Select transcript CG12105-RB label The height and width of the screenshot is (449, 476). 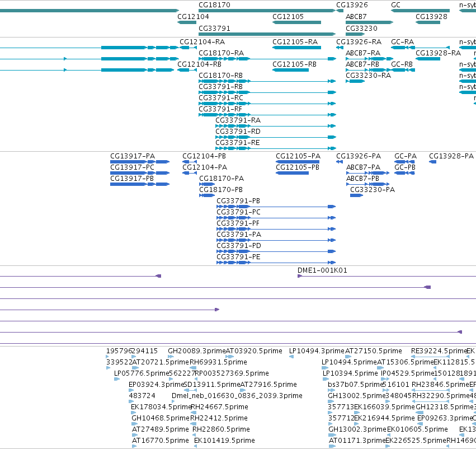(294, 64)
